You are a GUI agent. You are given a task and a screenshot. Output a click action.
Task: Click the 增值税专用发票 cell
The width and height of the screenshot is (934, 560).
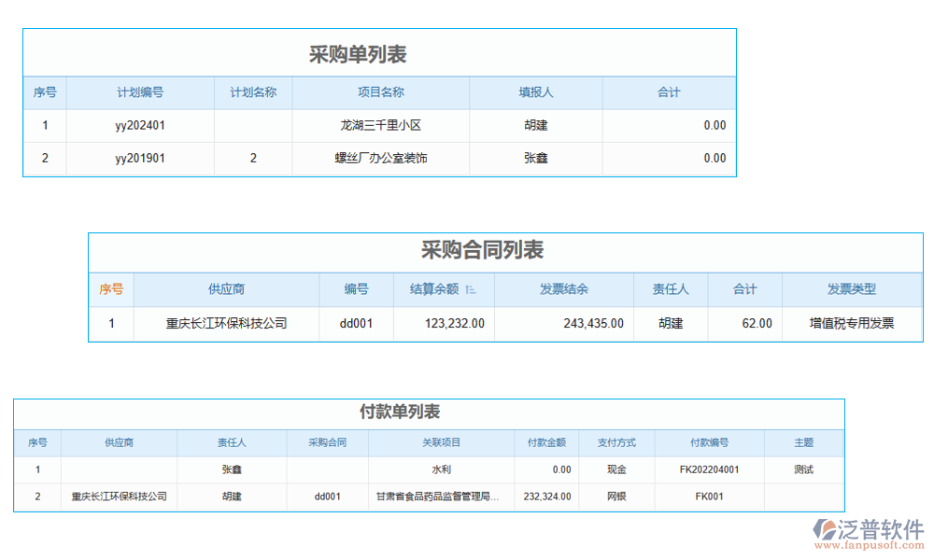(x=852, y=324)
